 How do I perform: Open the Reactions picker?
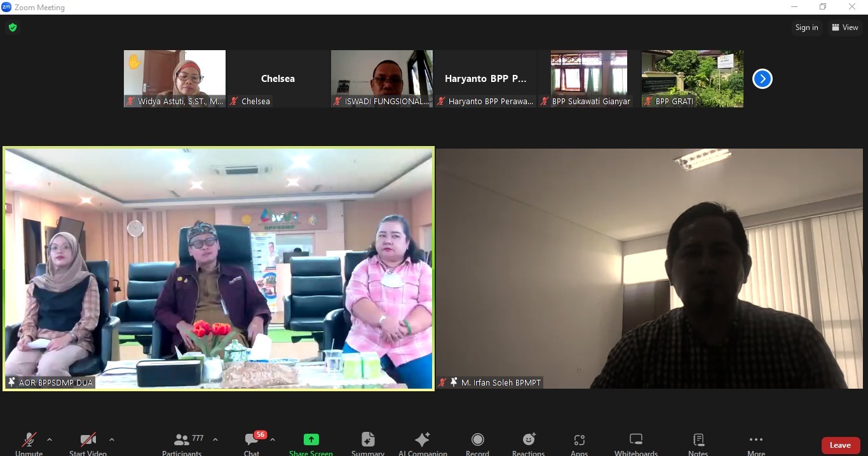click(x=528, y=443)
